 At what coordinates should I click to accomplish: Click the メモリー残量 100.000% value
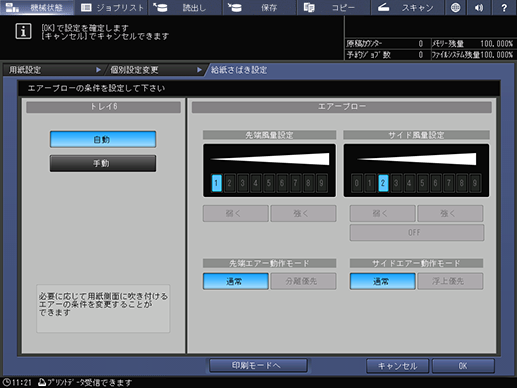click(497, 44)
